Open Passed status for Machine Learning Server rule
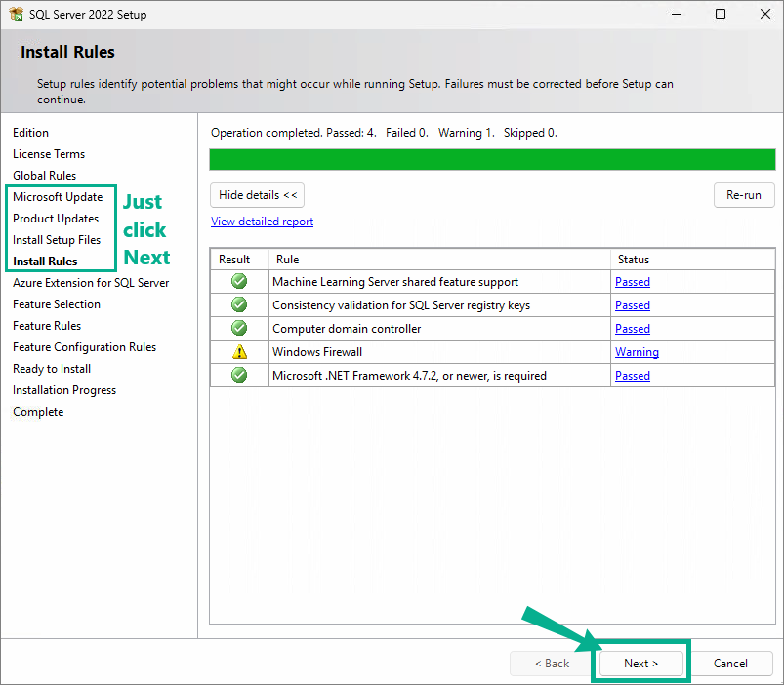 632,282
